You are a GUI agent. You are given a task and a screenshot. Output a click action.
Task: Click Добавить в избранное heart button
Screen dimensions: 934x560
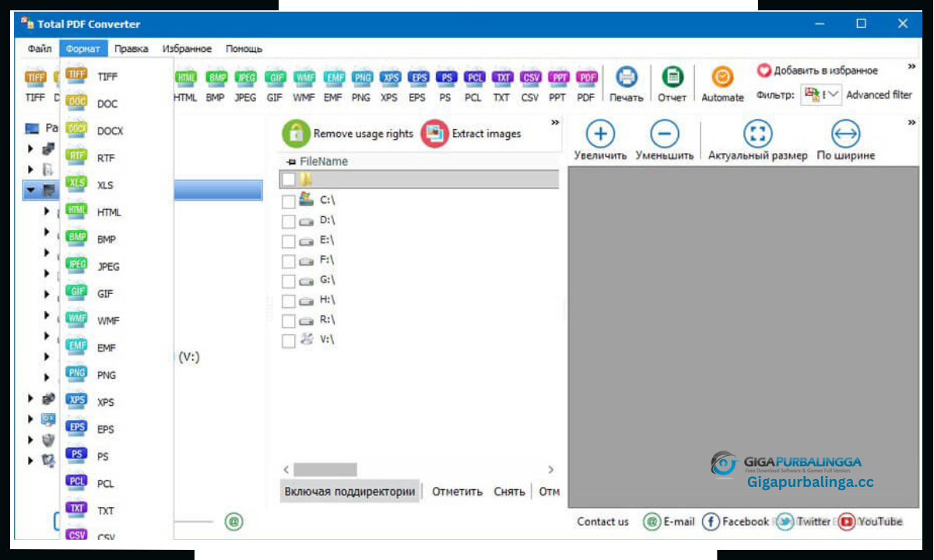coord(818,71)
